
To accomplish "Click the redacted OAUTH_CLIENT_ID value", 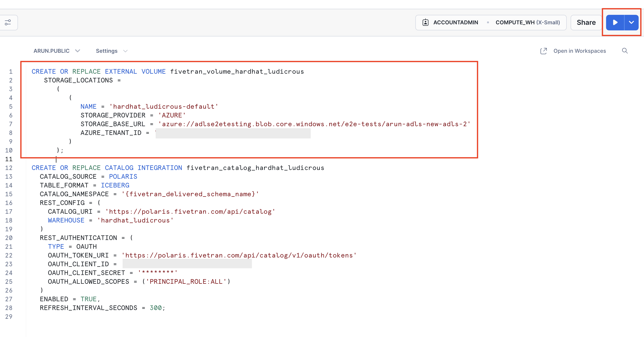I will pyautogui.click(x=187, y=264).
